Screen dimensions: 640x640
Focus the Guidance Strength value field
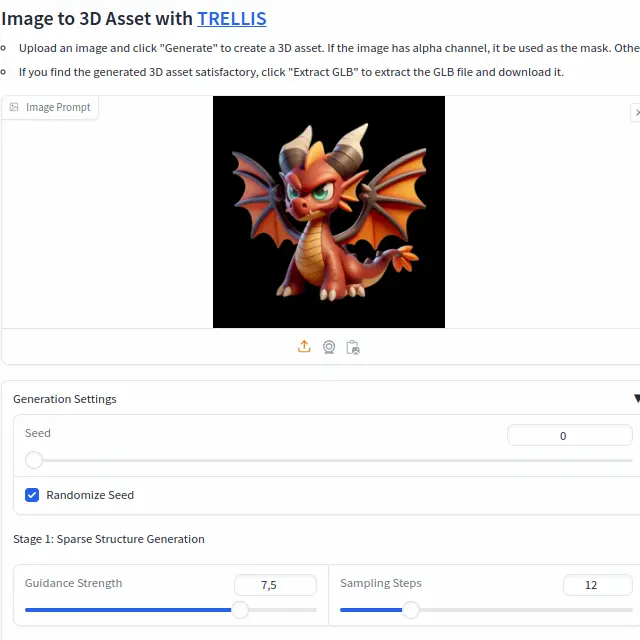pyautogui.click(x=275, y=585)
